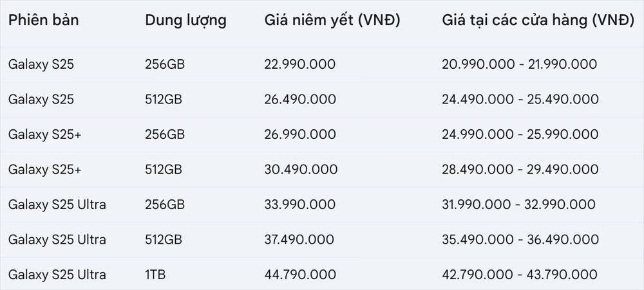Viewport: 644px width, 290px height.
Task: Click the "Dung lượng" column header
Action: click(185, 21)
